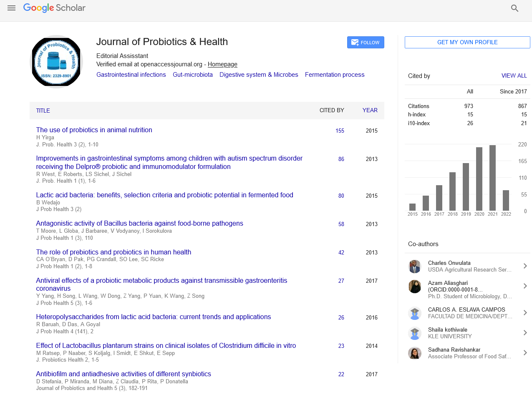The image size is (532, 395).
Task: Expand Shaila kothiwale co-author chevron
Action: click(x=525, y=333)
